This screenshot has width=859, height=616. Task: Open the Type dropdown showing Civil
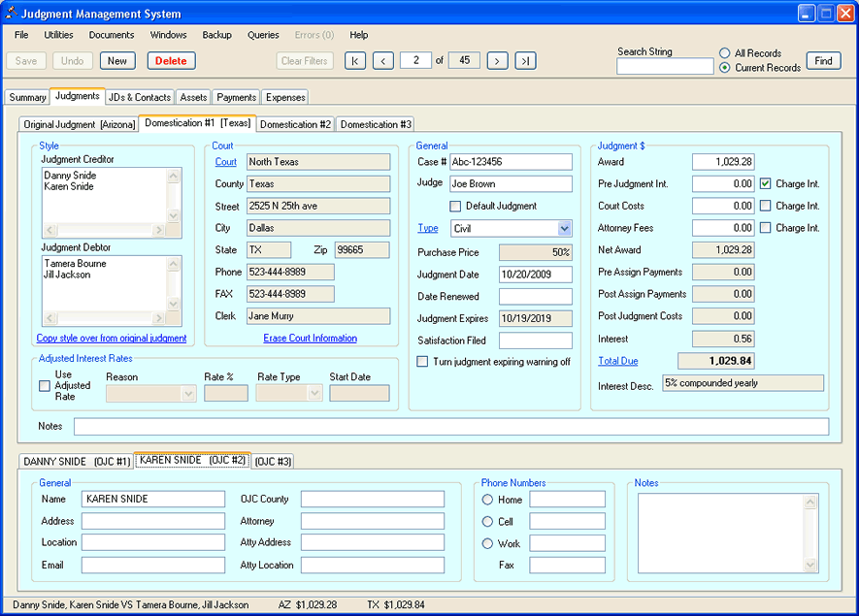pyautogui.click(x=564, y=229)
